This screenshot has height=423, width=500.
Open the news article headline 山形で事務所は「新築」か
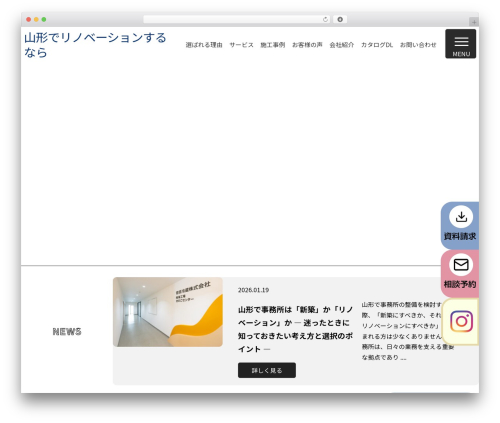(x=295, y=329)
